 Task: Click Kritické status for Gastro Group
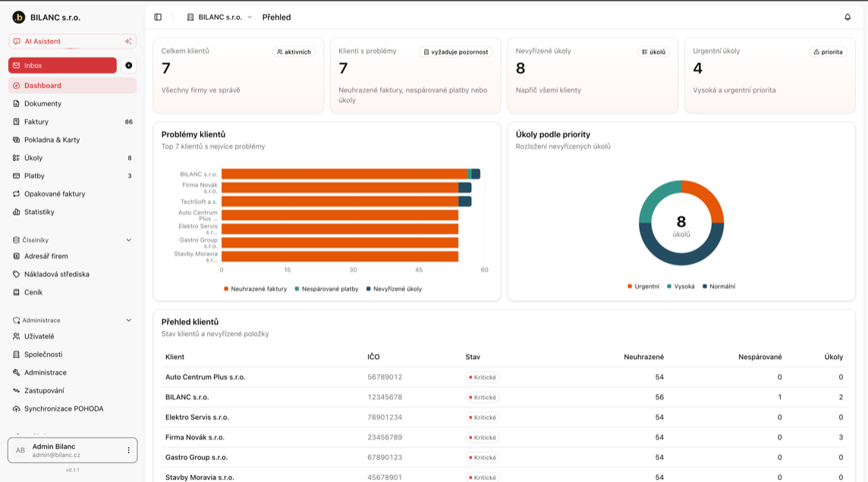482,458
